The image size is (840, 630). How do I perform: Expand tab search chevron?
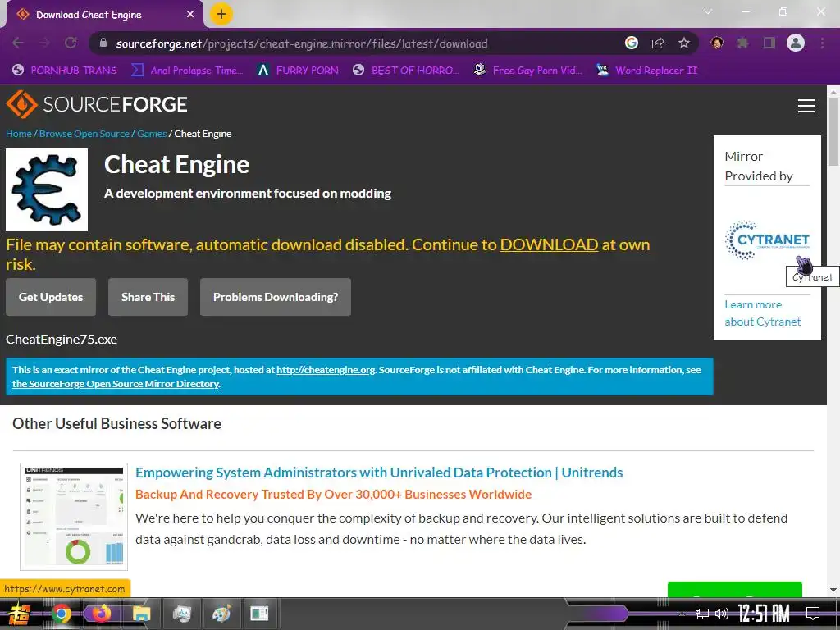tap(708, 11)
